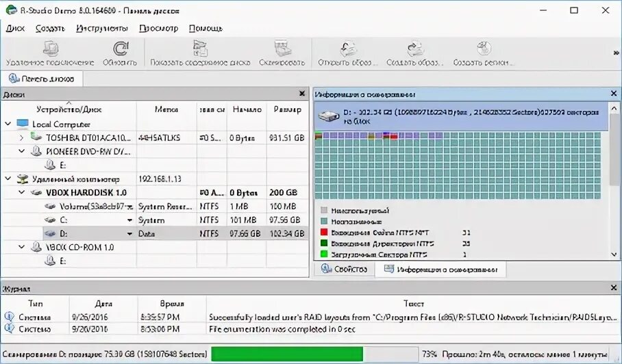Close the Log panel
The width and height of the screenshot is (622, 364).
coord(614,287)
